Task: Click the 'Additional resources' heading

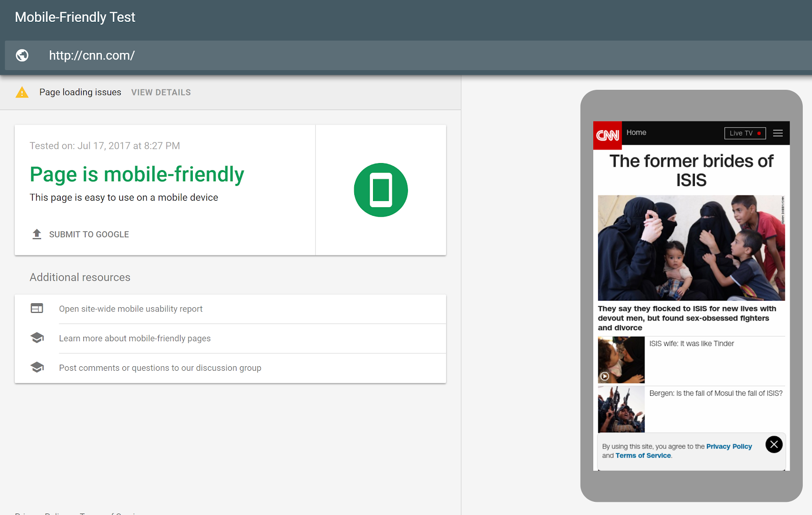Action: click(x=80, y=277)
